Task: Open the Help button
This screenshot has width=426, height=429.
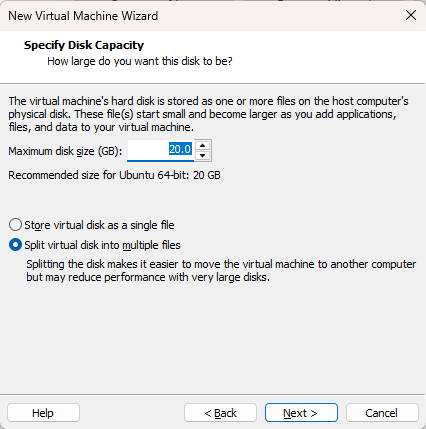Action: pyautogui.click(x=43, y=413)
